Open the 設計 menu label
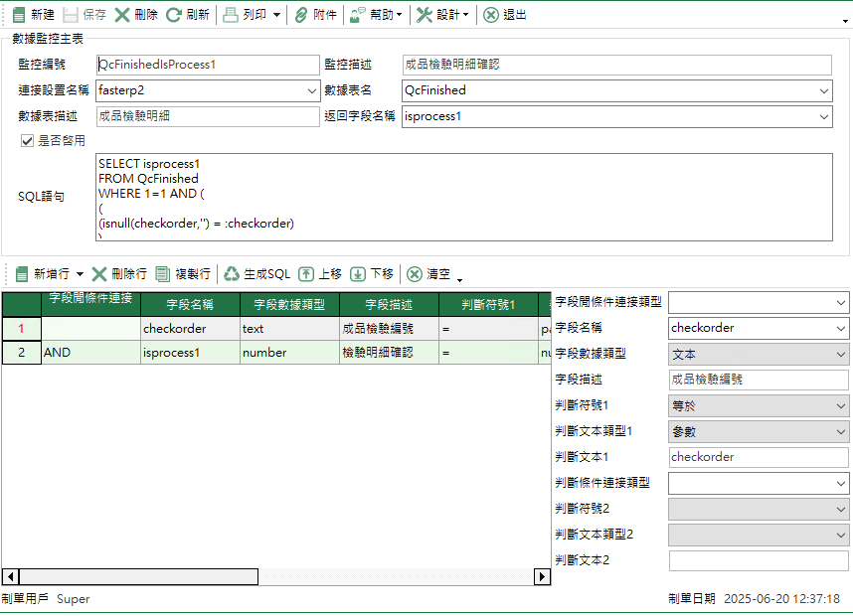853x616 pixels. click(x=448, y=15)
